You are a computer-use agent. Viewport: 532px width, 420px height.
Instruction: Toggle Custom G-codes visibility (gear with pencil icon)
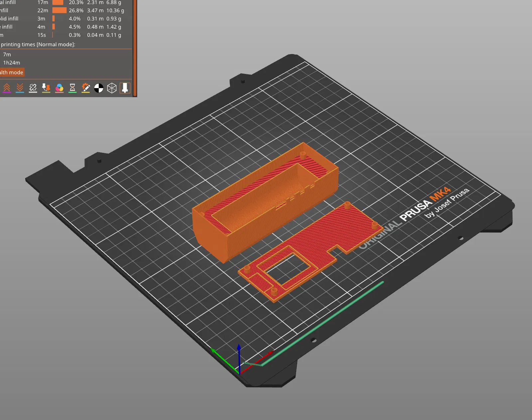click(x=85, y=88)
